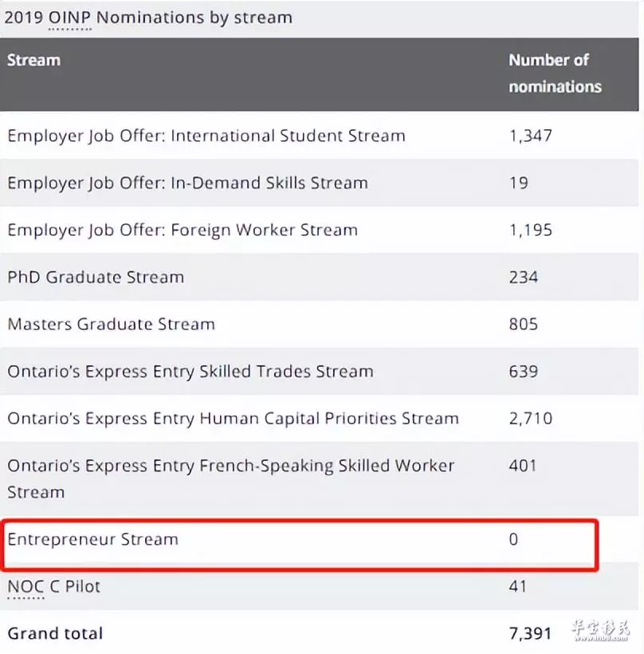Click the Stream column header
Screen dimensions: 644x654
(33, 61)
